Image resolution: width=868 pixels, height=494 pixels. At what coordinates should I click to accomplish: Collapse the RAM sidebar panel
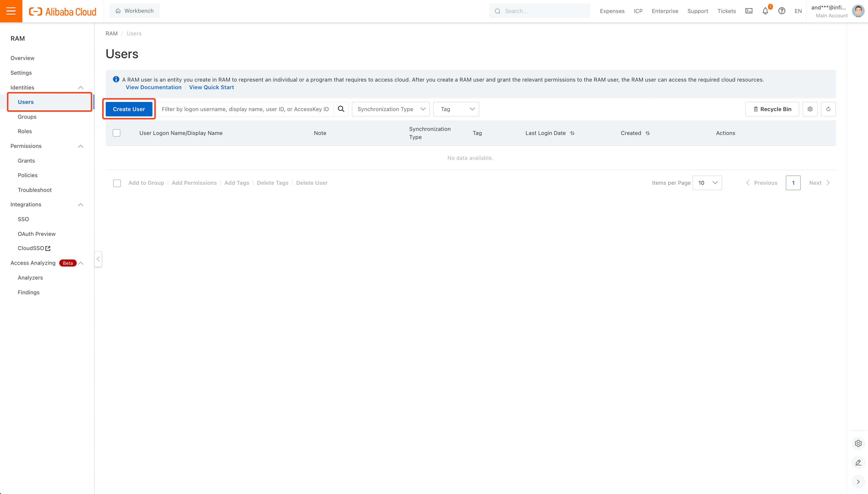[x=98, y=259]
